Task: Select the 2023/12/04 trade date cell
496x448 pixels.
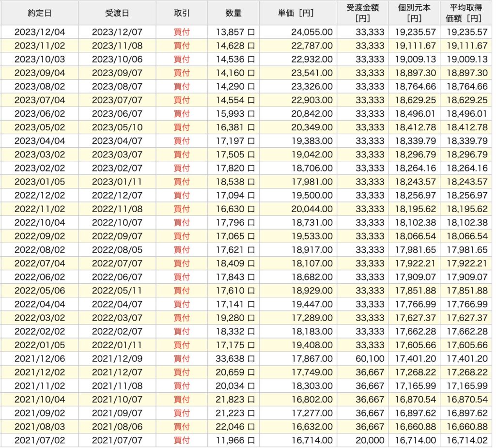Action: point(40,32)
